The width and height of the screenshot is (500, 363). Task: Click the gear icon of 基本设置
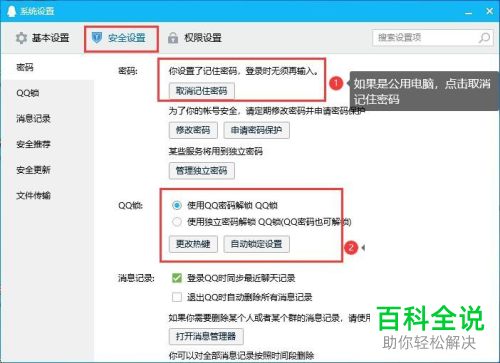[x=21, y=38]
